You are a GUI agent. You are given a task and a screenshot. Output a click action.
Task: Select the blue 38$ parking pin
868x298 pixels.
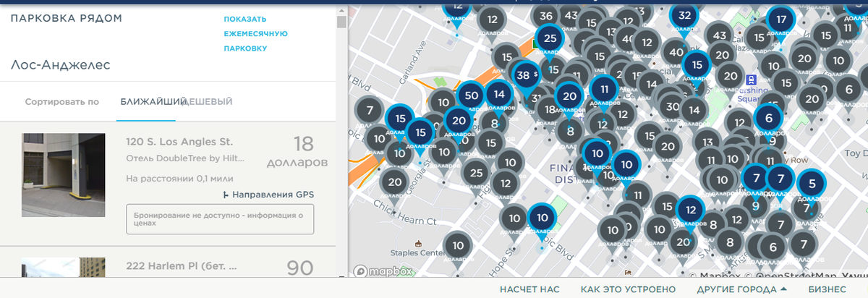(526, 74)
